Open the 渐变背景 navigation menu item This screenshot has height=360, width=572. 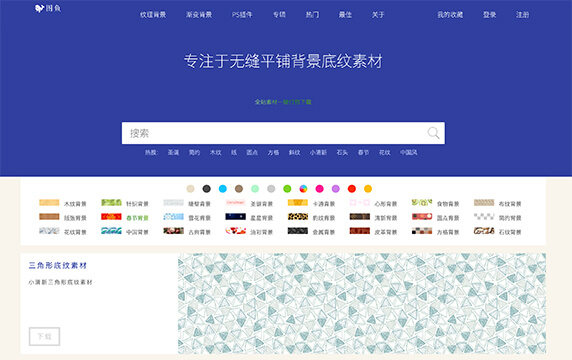click(x=199, y=15)
